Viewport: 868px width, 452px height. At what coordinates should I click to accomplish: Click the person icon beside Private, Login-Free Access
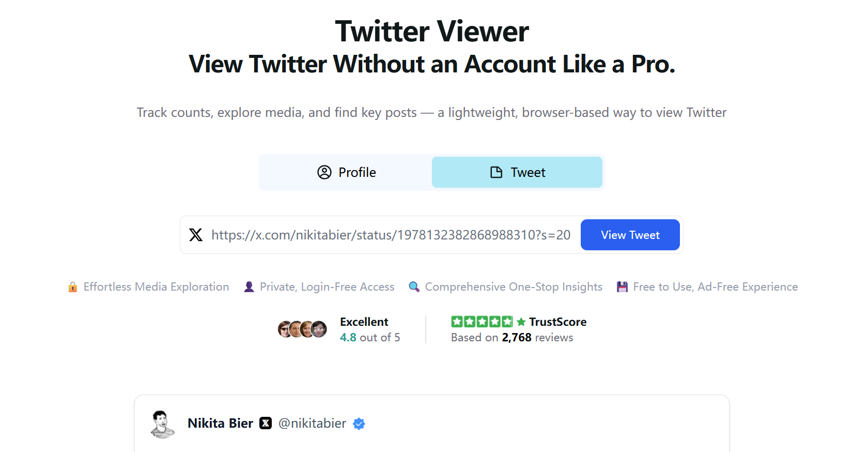pos(249,287)
